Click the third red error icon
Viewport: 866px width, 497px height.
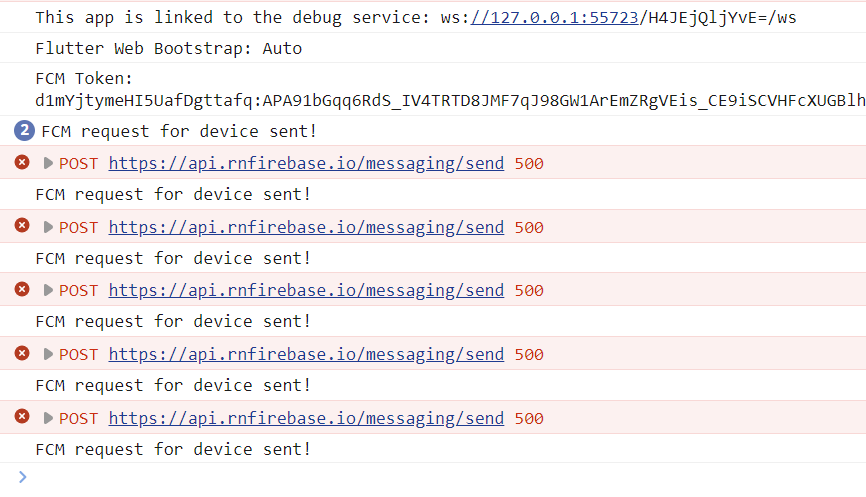pos(22,289)
